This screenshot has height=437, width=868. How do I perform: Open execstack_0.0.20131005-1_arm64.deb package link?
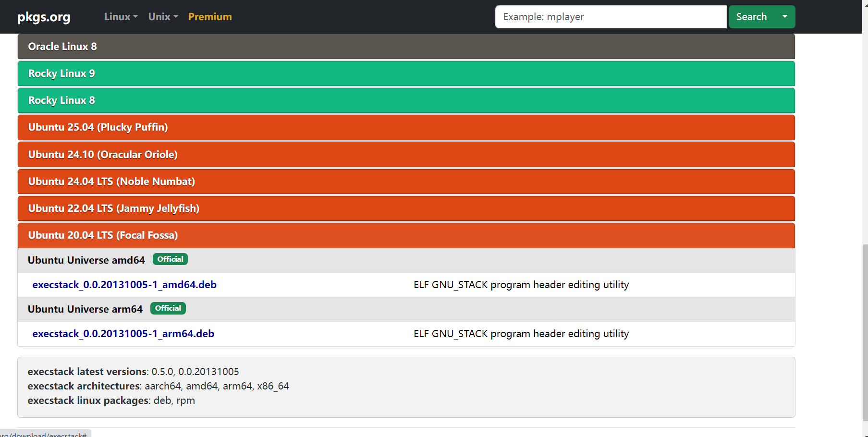pos(123,334)
